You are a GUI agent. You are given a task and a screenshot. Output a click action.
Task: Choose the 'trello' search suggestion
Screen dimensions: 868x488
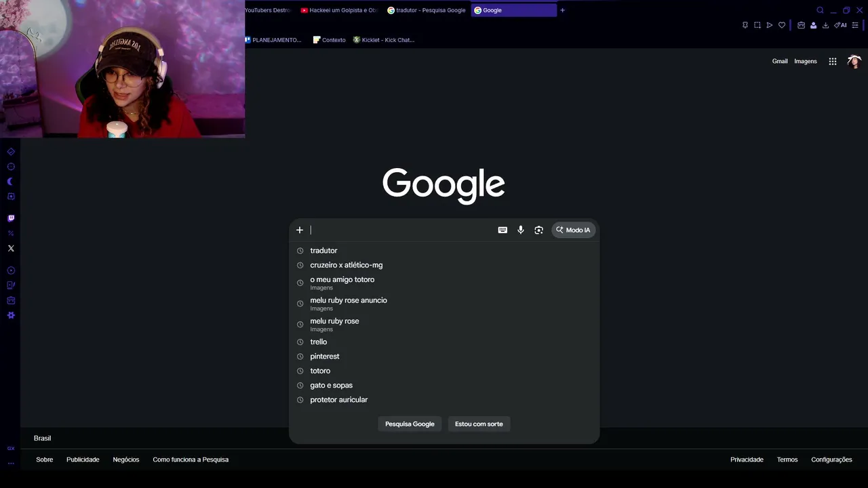(444, 342)
